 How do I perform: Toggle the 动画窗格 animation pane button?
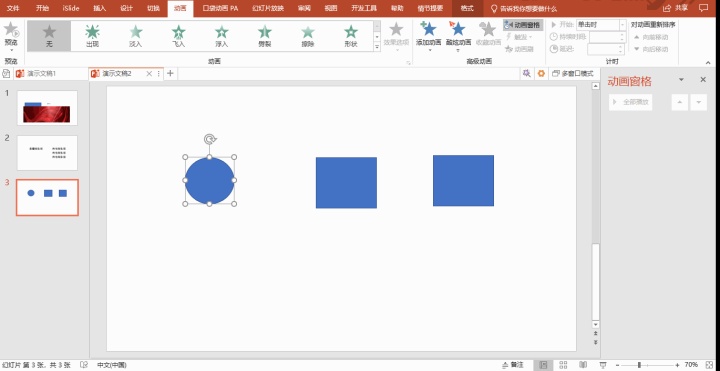(523, 25)
